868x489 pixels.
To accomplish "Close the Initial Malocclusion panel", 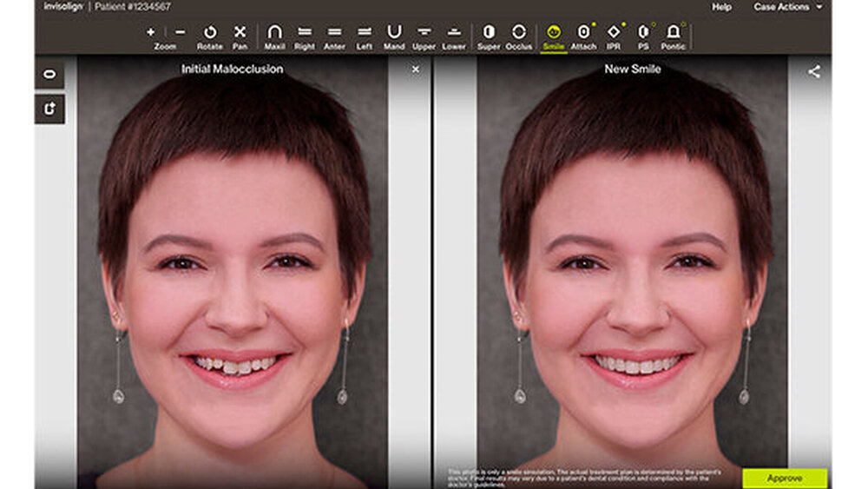I will 415,69.
